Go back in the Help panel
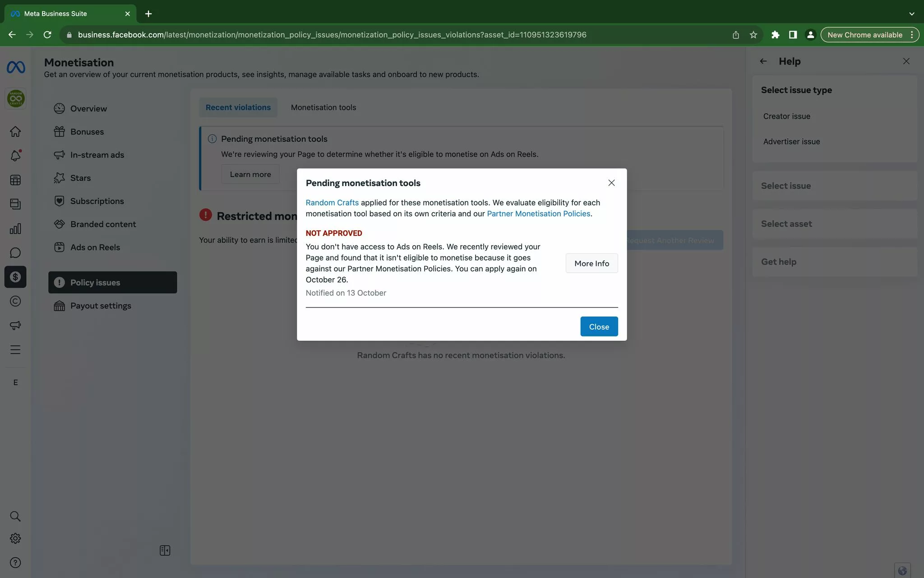924x578 pixels. pos(763,61)
